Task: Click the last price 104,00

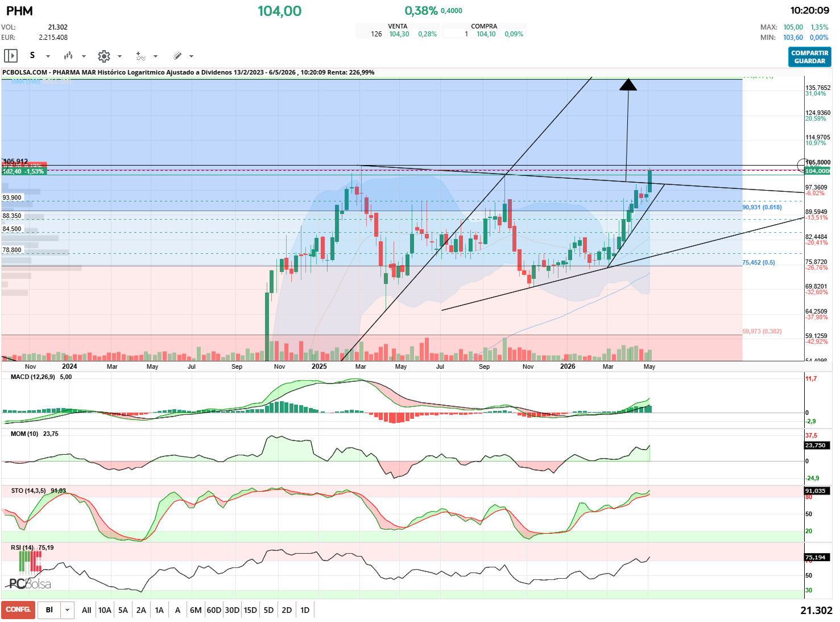Action: [279, 11]
